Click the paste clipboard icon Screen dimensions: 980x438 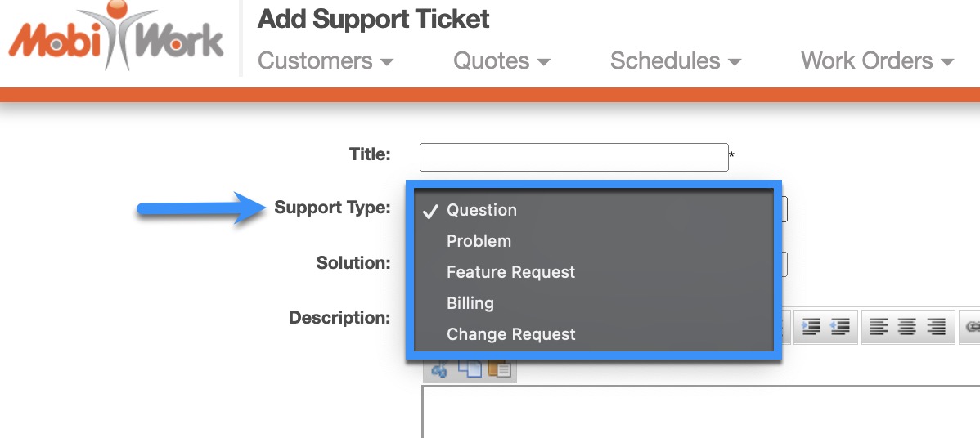499,369
